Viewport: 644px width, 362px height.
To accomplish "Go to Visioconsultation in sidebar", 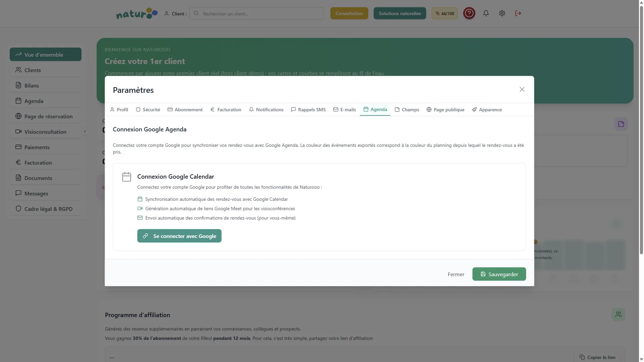I will tap(46, 131).
